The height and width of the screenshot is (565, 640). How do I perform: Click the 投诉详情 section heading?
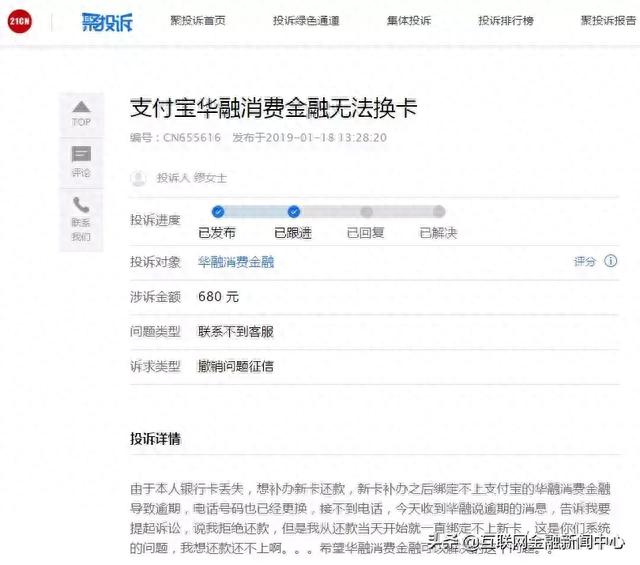(156, 439)
